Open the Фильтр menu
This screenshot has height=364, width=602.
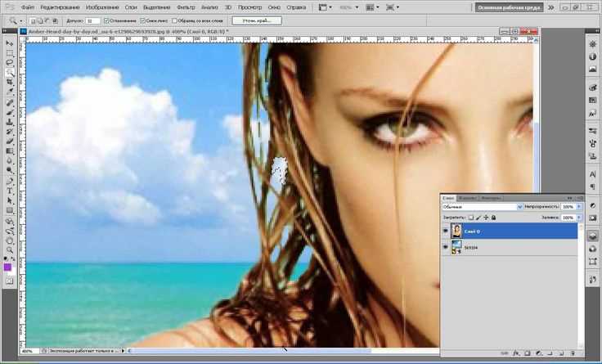click(x=186, y=7)
